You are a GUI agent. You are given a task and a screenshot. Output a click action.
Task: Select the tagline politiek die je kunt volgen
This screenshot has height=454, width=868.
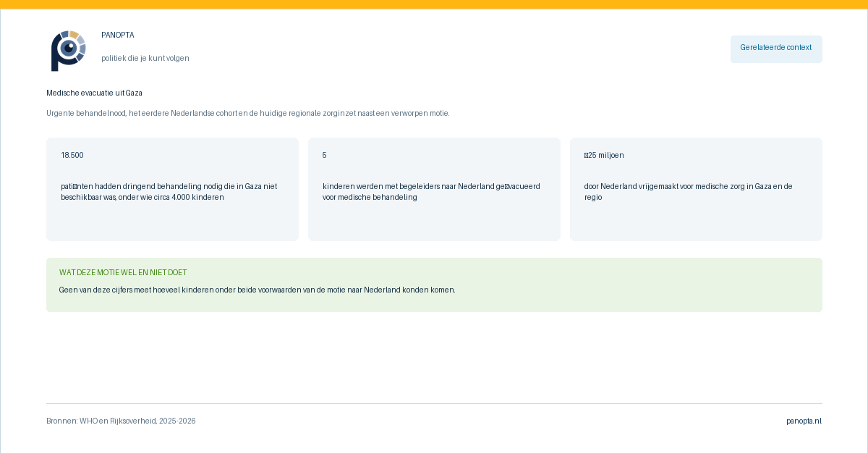pos(145,58)
